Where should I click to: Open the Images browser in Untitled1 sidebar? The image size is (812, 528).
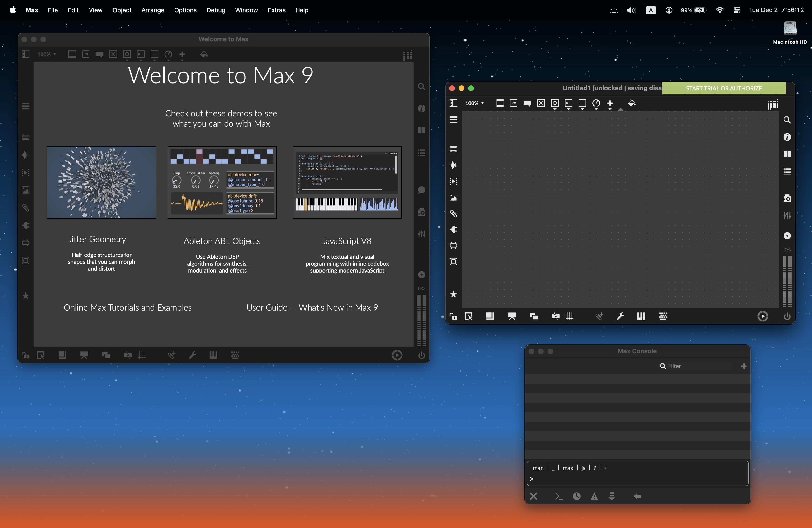(453, 198)
